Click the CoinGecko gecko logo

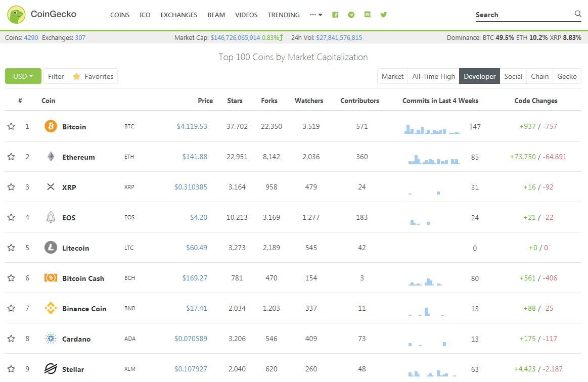pyautogui.click(x=16, y=15)
